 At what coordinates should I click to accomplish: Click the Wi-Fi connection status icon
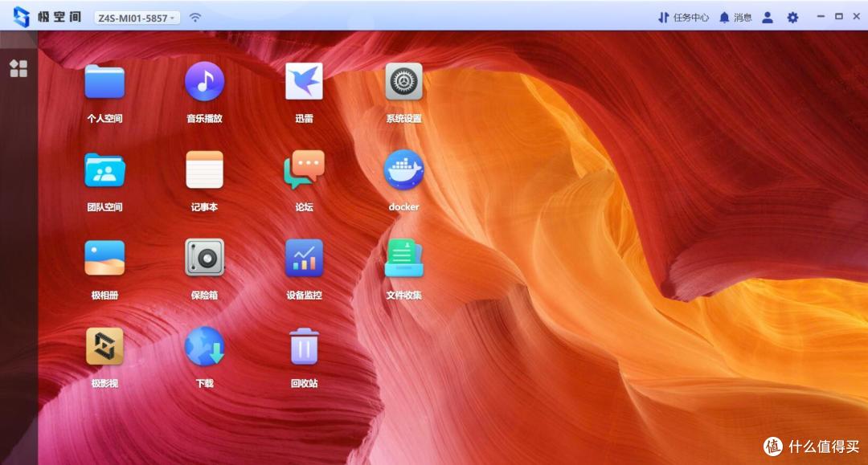click(x=194, y=17)
